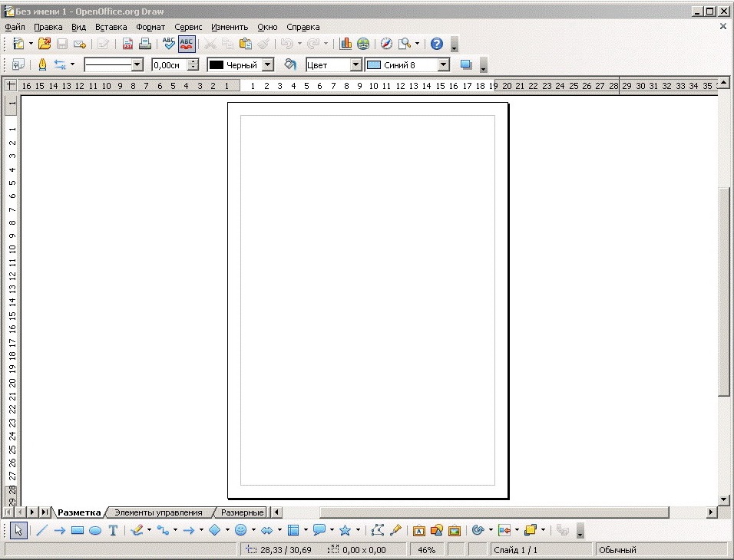Select the Select arrow tool

pos(18,530)
